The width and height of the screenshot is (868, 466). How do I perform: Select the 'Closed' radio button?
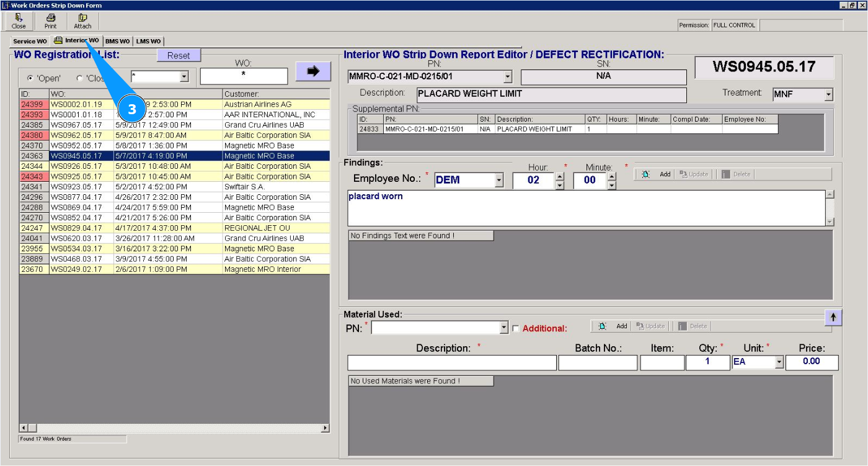coord(79,79)
